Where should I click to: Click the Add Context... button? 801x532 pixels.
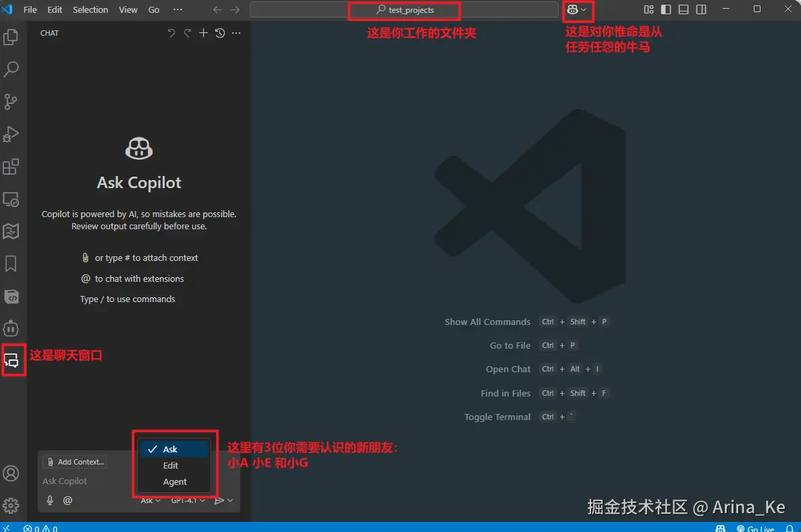coord(75,462)
